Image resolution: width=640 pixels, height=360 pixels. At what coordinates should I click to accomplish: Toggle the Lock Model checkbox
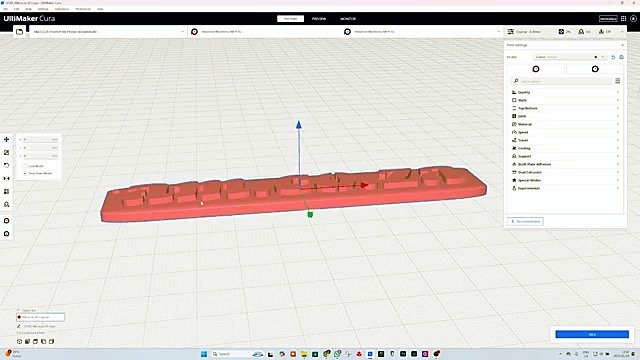click(x=25, y=166)
